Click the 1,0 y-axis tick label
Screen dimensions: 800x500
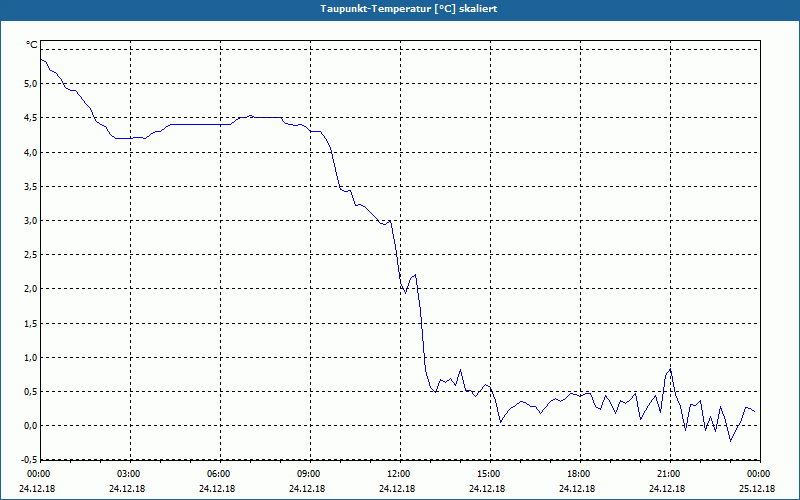(x=31, y=358)
